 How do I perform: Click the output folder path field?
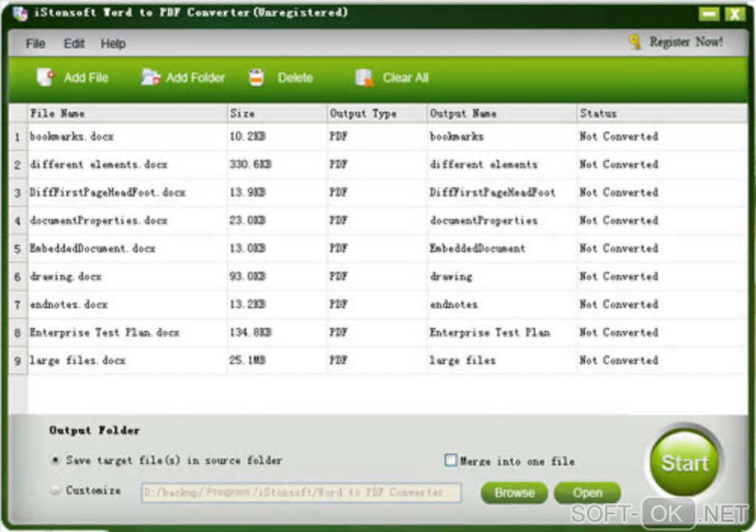point(301,493)
